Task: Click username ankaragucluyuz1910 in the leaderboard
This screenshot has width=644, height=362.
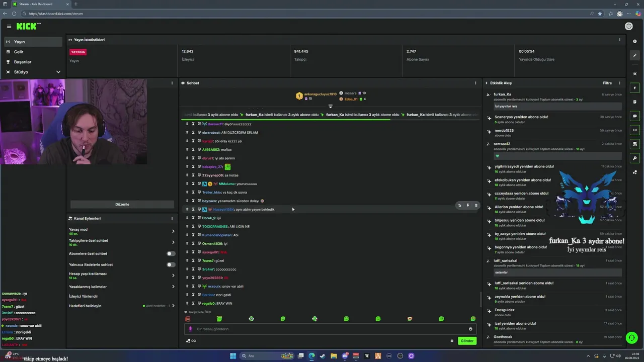Action: pyautogui.click(x=320, y=94)
